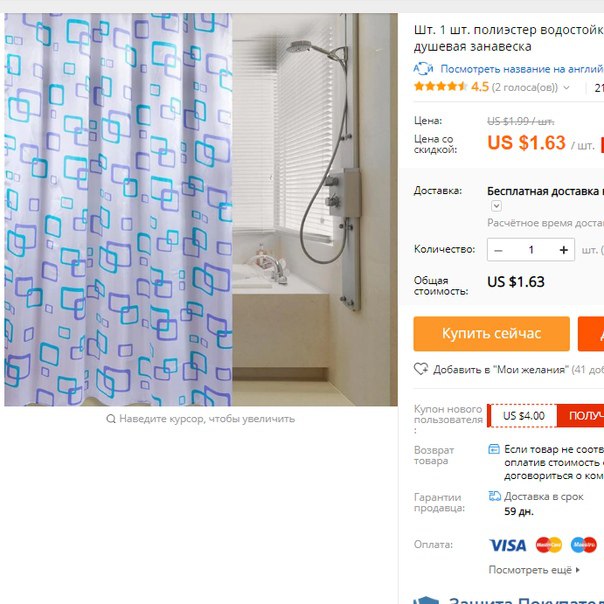Open Посмотреть название на английском link

522,69
